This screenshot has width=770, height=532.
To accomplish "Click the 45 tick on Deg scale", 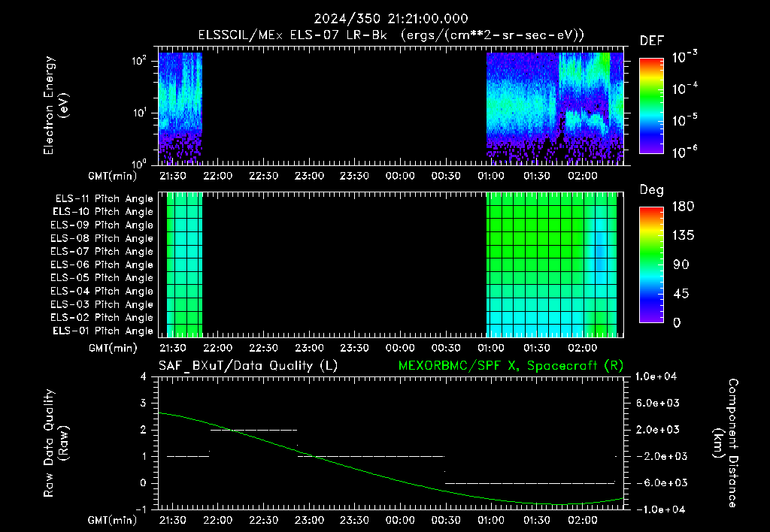I will click(681, 294).
